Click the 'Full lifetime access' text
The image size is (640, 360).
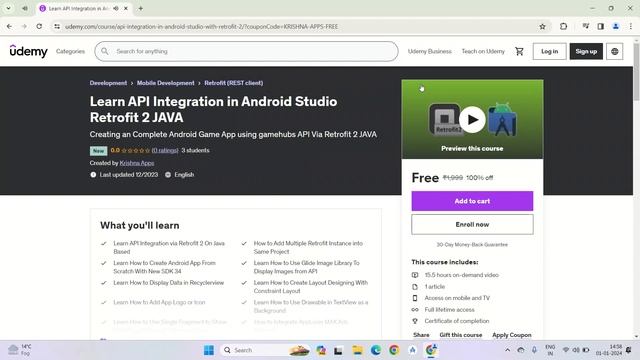tap(449, 309)
